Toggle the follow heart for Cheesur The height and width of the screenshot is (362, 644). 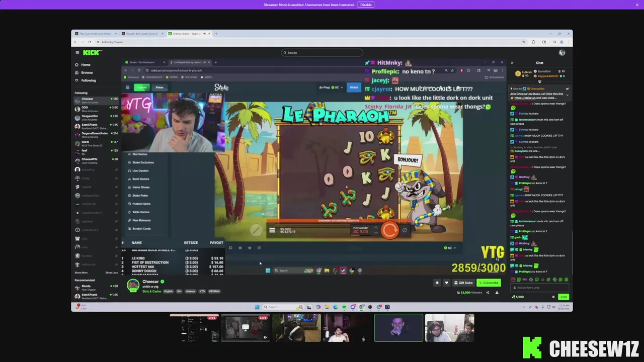[x=446, y=283]
